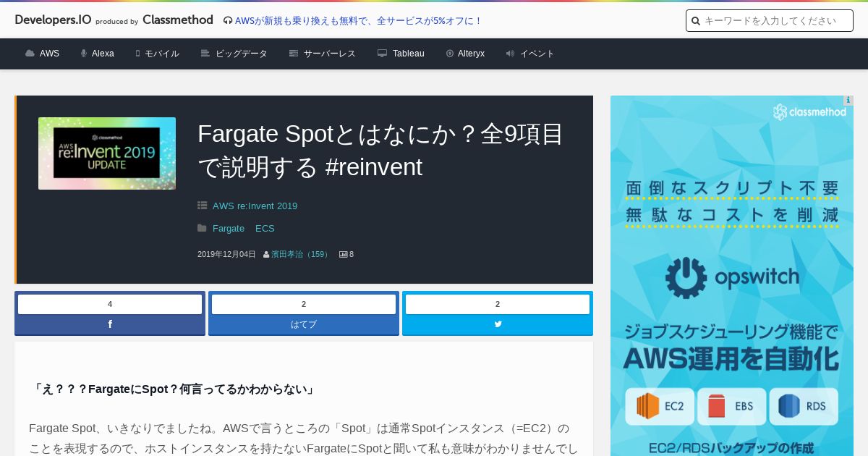868x456 pixels.
Task: Click the AWS運用を自動化 ad headline
Action: [x=731, y=358]
